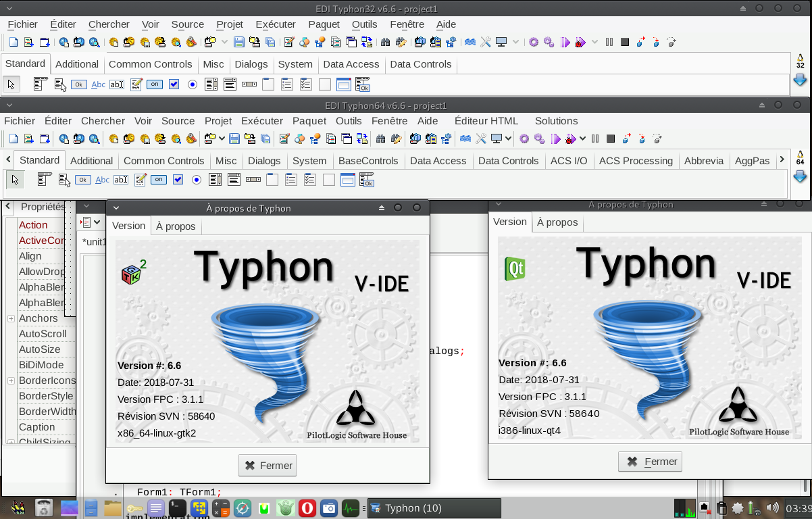Launch Opera from the taskbar
812x519 pixels.
click(x=307, y=508)
